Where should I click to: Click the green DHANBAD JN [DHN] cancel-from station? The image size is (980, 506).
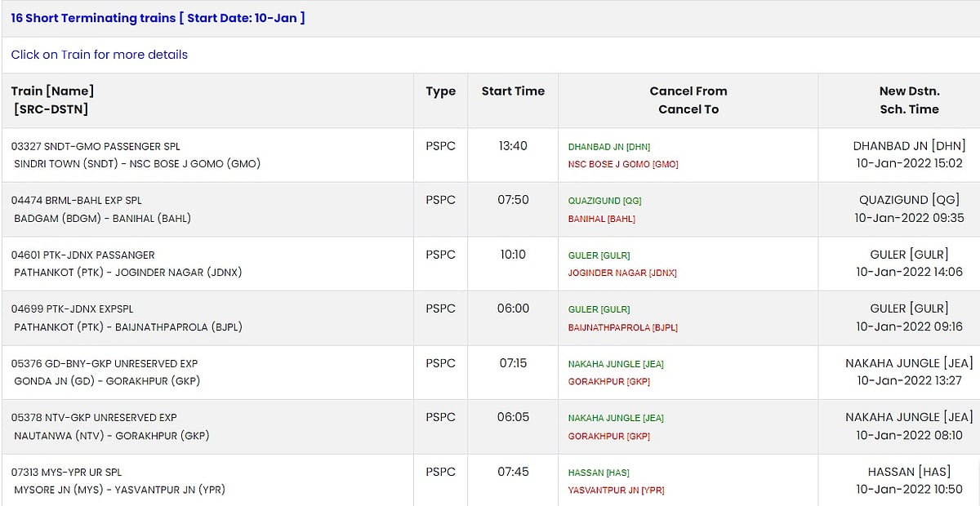pyautogui.click(x=609, y=147)
